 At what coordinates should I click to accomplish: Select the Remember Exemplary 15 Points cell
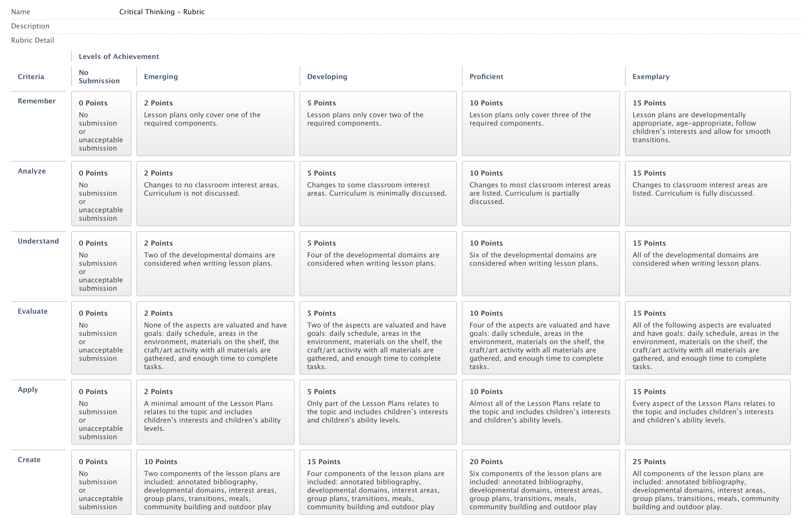click(708, 124)
